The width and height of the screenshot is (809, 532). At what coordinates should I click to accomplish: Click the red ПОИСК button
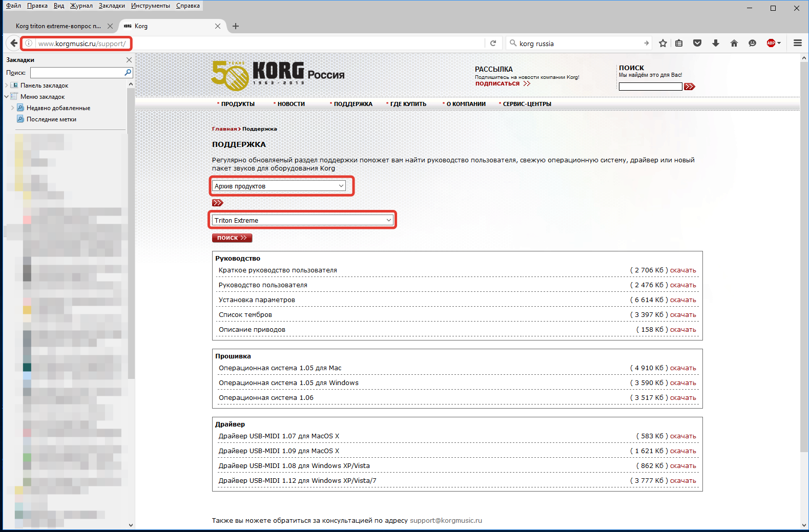pyautogui.click(x=232, y=238)
